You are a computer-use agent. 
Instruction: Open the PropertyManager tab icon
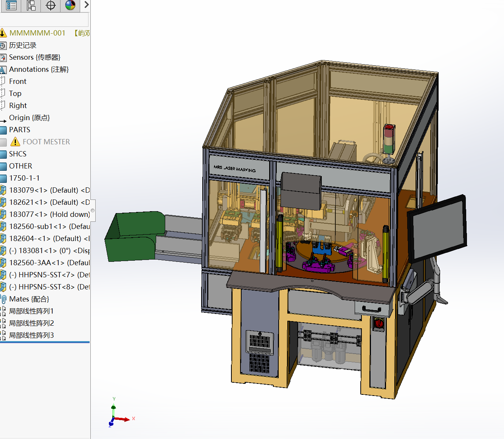pyautogui.click(x=11, y=5)
